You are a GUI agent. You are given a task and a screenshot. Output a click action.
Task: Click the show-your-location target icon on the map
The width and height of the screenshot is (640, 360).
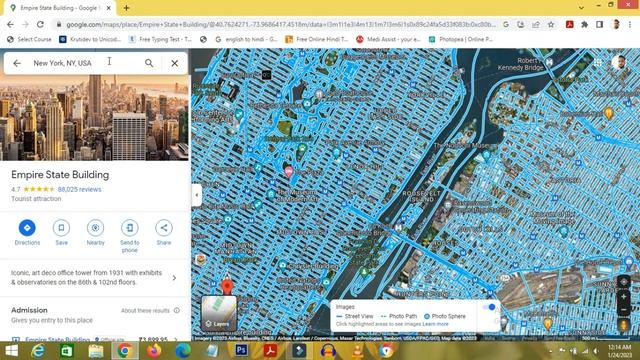pyautogui.click(x=624, y=282)
